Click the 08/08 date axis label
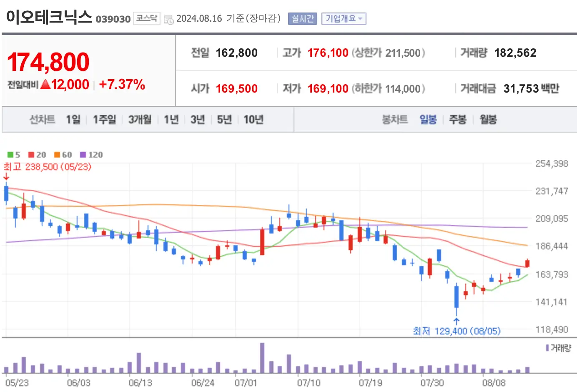 494,383
